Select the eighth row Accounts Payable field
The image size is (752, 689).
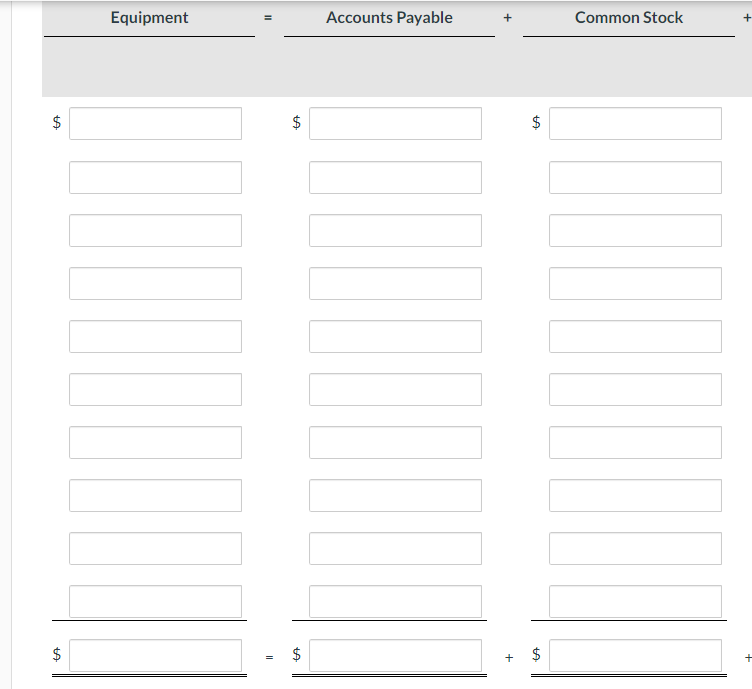click(396, 495)
